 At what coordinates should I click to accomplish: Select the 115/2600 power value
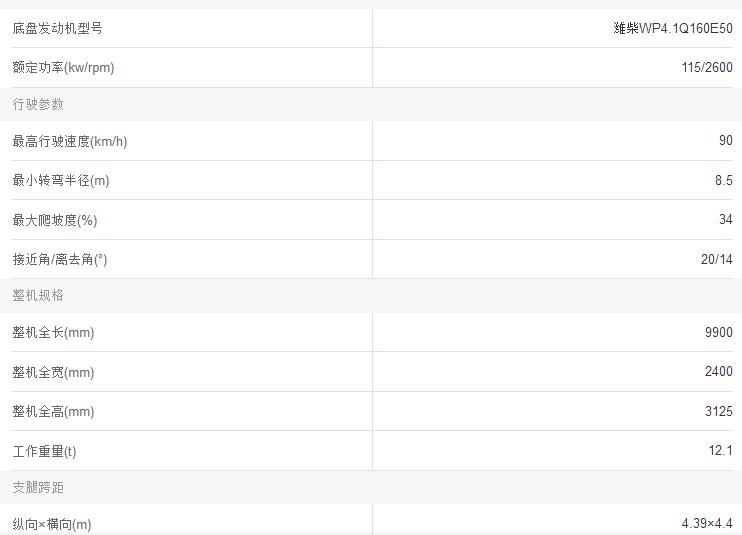click(706, 68)
